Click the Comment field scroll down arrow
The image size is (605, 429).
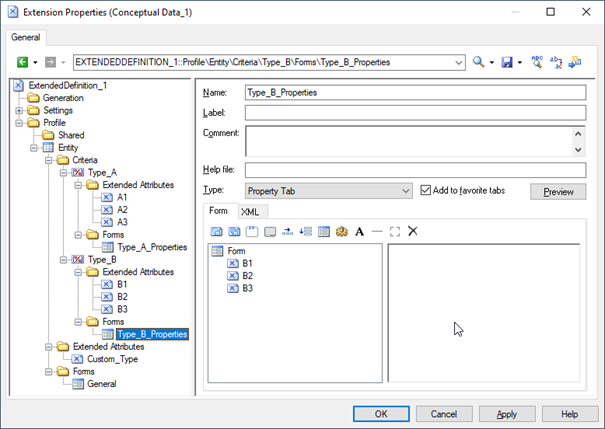[x=578, y=148]
